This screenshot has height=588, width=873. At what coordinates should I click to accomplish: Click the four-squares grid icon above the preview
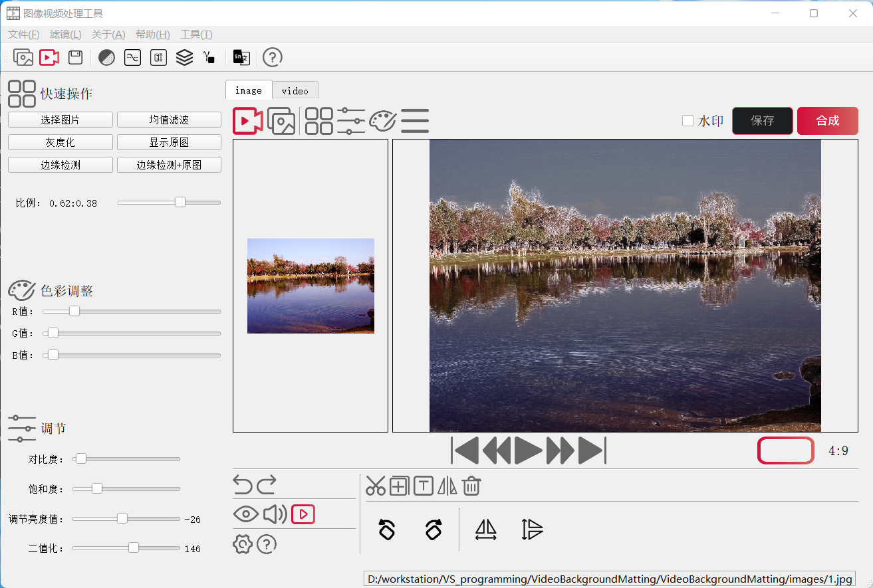coord(319,121)
